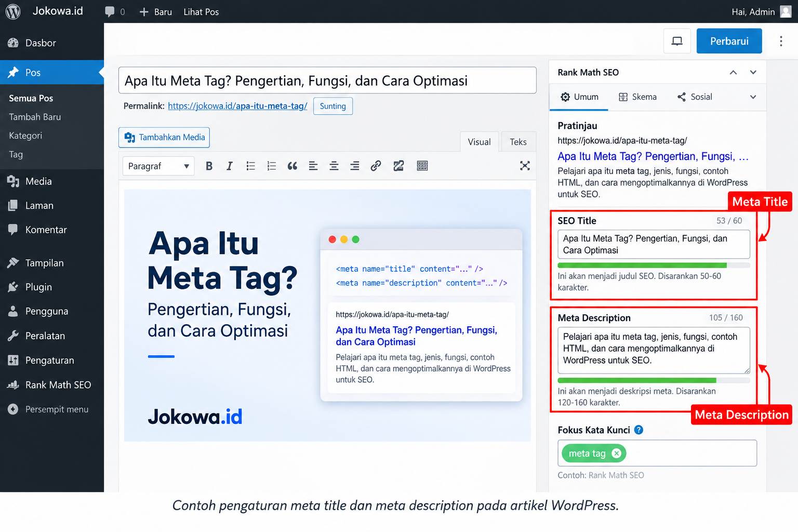Click the post title field
Screen dimensions: 798x532
click(327, 81)
